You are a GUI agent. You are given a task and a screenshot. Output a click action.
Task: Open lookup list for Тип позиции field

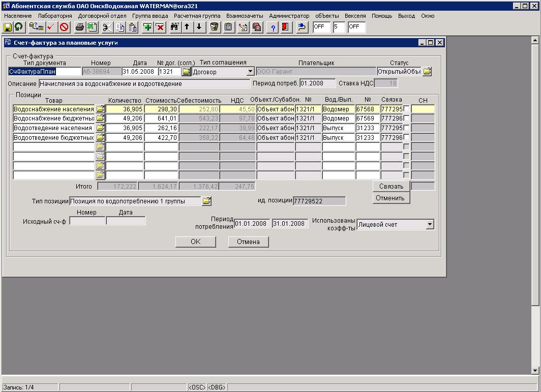tap(206, 201)
